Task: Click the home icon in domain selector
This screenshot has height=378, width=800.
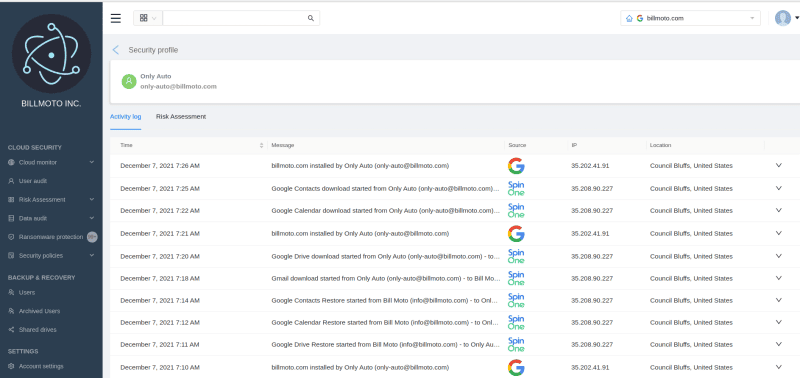Action: click(629, 18)
